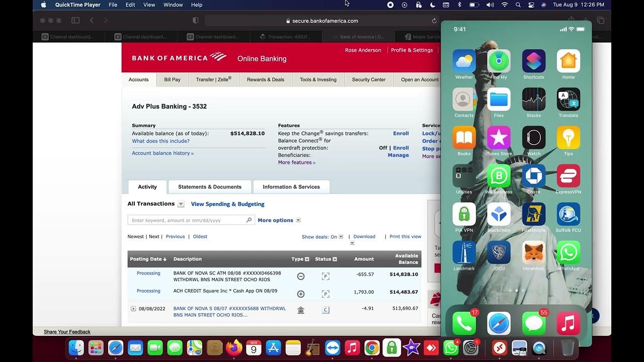Click Manage beneficiaries link
Image resolution: width=644 pixels, height=362 pixels.
[x=398, y=155]
